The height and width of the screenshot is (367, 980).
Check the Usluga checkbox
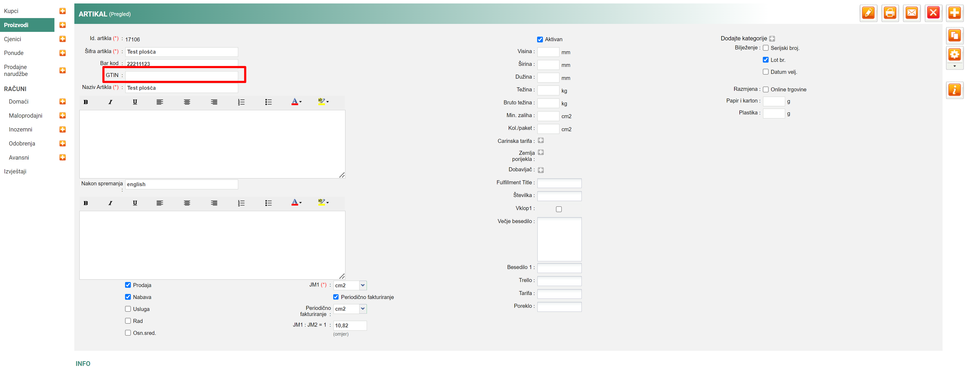pos(128,309)
